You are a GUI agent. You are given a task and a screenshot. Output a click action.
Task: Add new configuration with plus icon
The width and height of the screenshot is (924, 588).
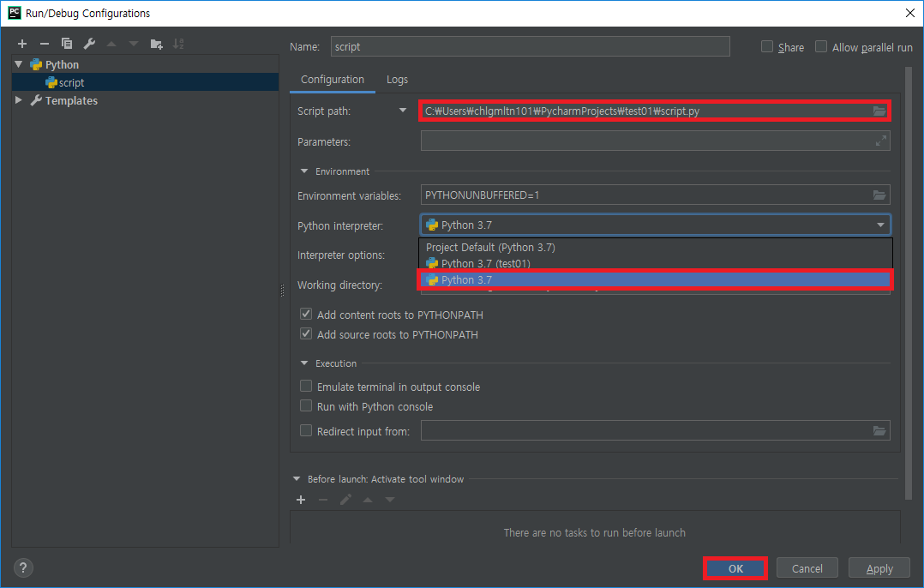tap(22, 44)
